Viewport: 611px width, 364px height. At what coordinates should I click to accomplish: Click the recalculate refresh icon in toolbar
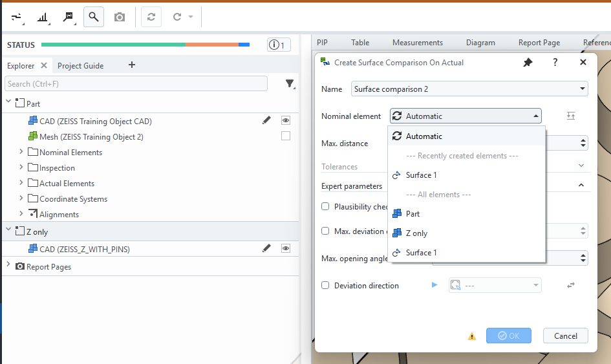(x=151, y=17)
